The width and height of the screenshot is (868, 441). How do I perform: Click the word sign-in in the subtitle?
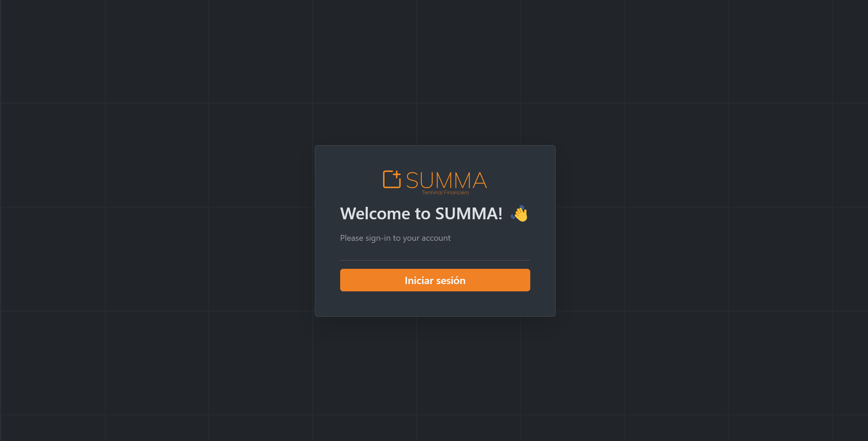[x=378, y=238]
